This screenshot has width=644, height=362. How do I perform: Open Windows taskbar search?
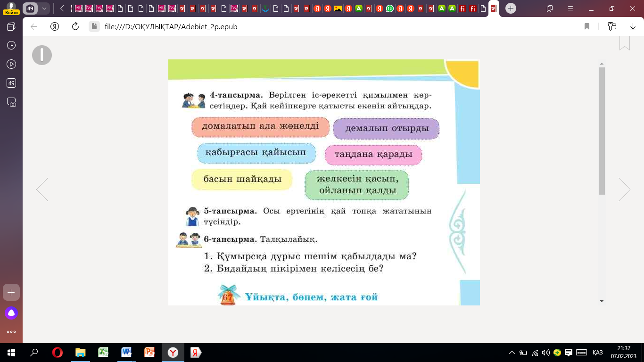click(x=34, y=352)
